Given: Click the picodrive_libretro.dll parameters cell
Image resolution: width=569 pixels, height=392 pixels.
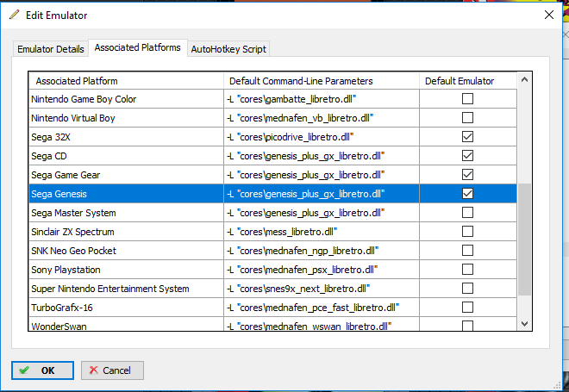Looking at the screenshot, I should 322,137.
